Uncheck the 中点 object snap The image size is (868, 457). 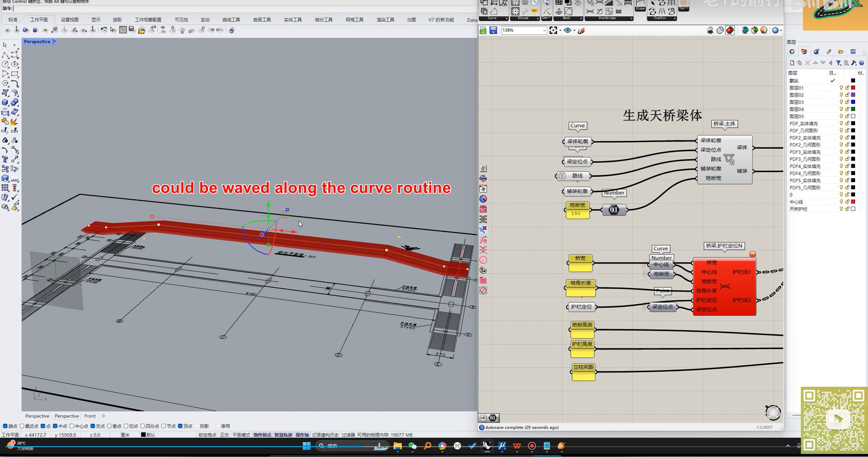coord(55,426)
